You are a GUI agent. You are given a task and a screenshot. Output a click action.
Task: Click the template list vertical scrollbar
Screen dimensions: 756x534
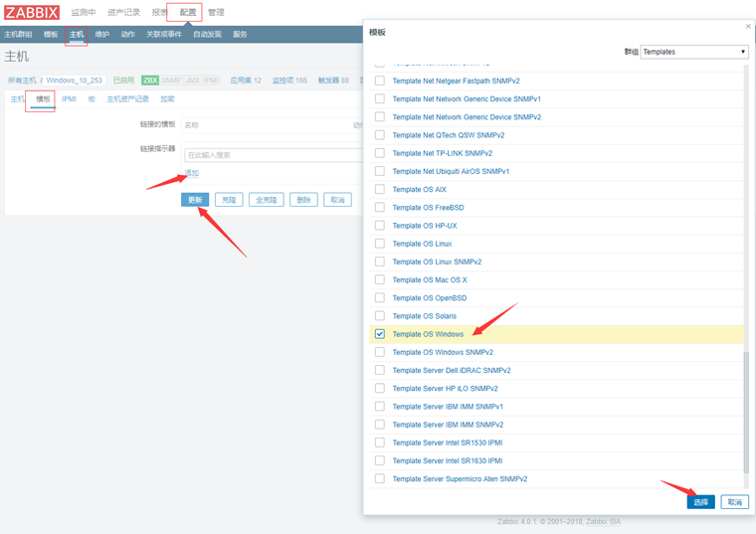(x=746, y=412)
